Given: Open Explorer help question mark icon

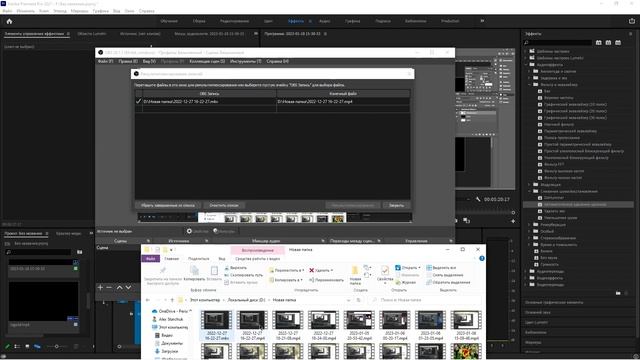Looking at the screenshot, I should click(482, 258).
